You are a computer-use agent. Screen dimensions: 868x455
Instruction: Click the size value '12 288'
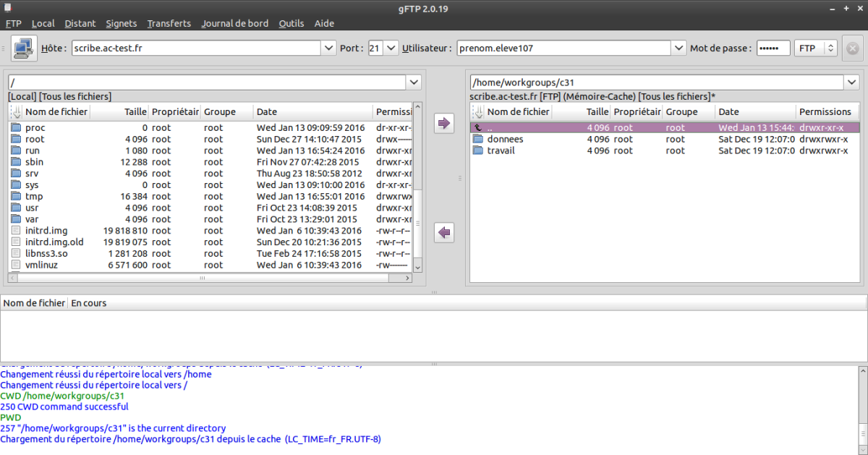pyautogui.click(x=134, y=162)
